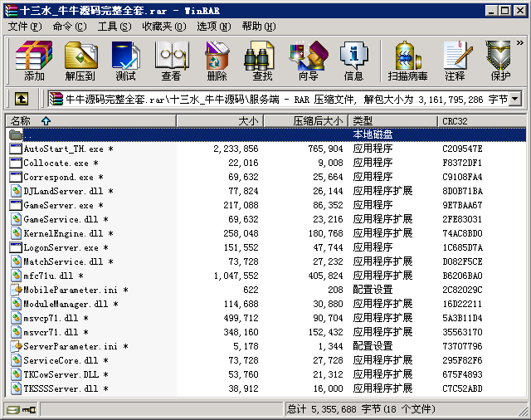531x420 pixels.
Task: Sort by the 压缩后大小 column header
Action: point(318,121)
